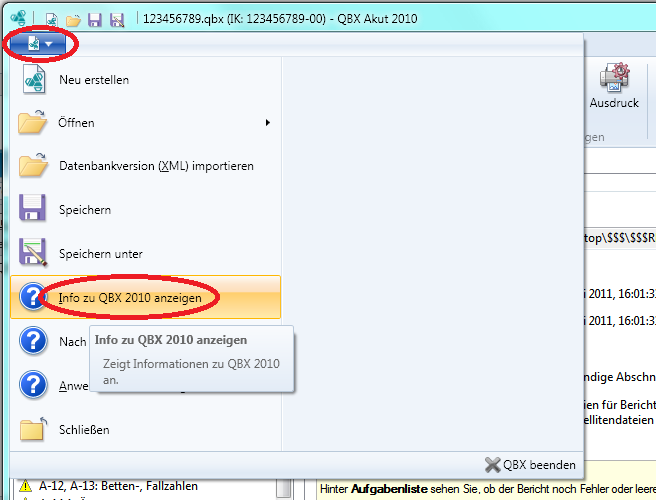Open the QBX application menu button
The height and width of the screenshot is (500, 656).
click(38, 44)
